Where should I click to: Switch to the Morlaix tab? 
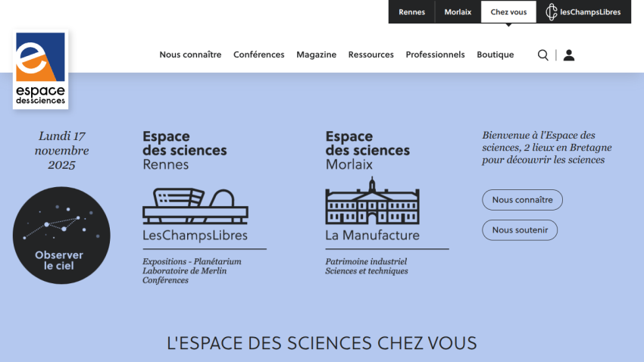pos(458,12)
